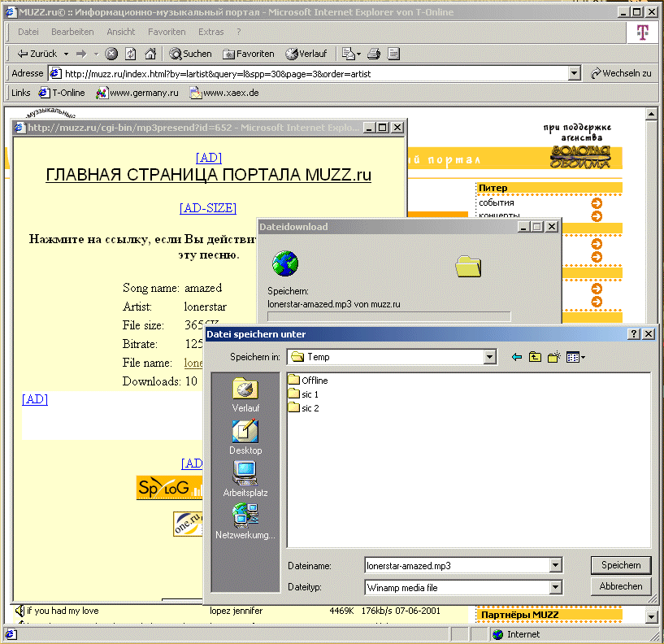Screen dimensions: 664x644
Task: Expand the address bar dropdown
Action: coord(574,74)
